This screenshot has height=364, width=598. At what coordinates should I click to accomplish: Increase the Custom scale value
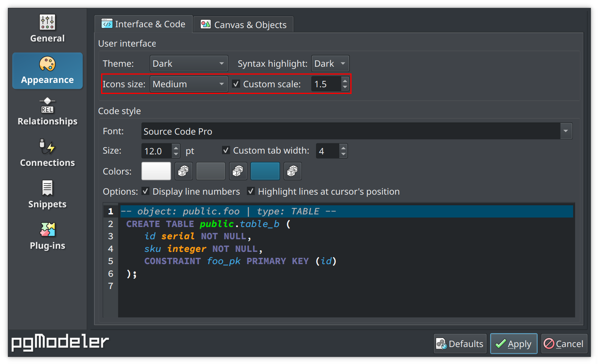tap(345, 81)
